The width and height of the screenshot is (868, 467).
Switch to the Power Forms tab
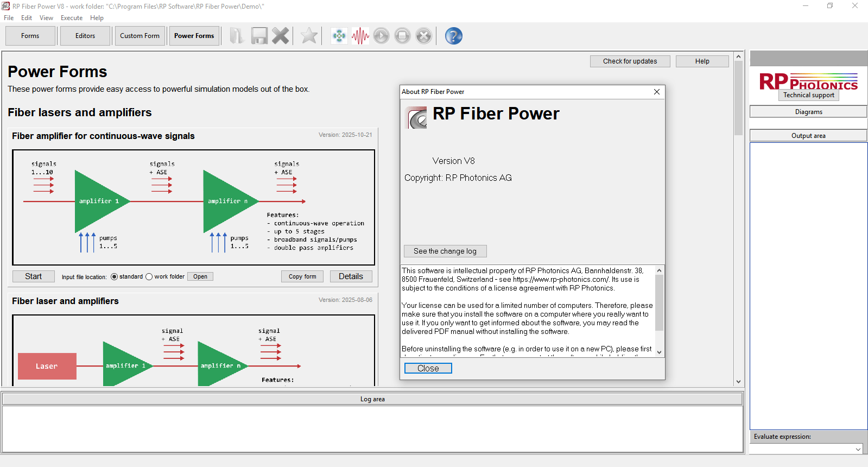[x=194, y=36]
